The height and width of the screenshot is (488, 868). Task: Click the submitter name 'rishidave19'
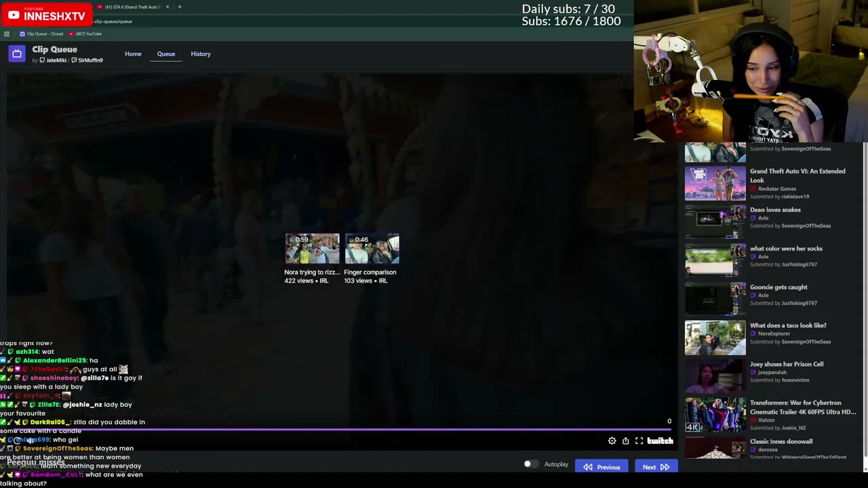point(795,197)
